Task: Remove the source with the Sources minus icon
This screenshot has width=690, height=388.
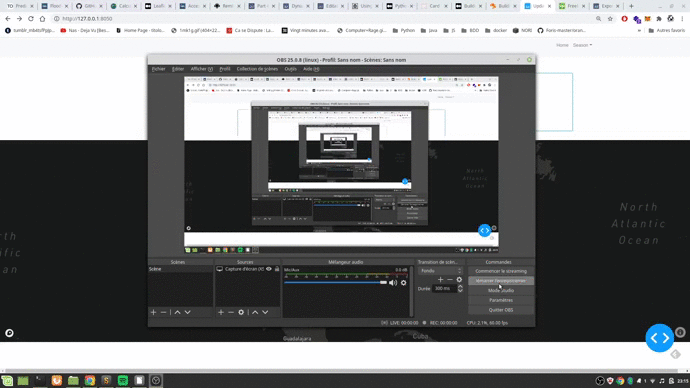Action: [x=231, y=312]
